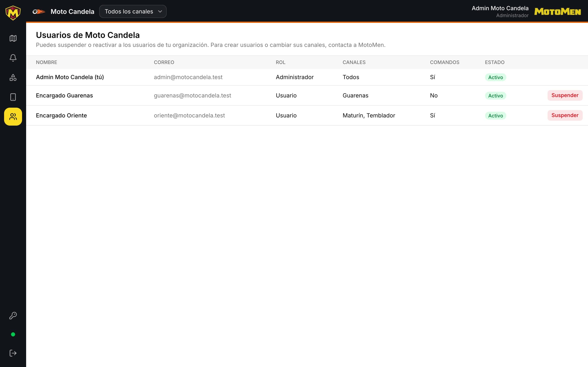The height and width of the screenshot is (367, 588).
Task: Open the shapes catalog icon in sidebar
Action: click(13, 77)
